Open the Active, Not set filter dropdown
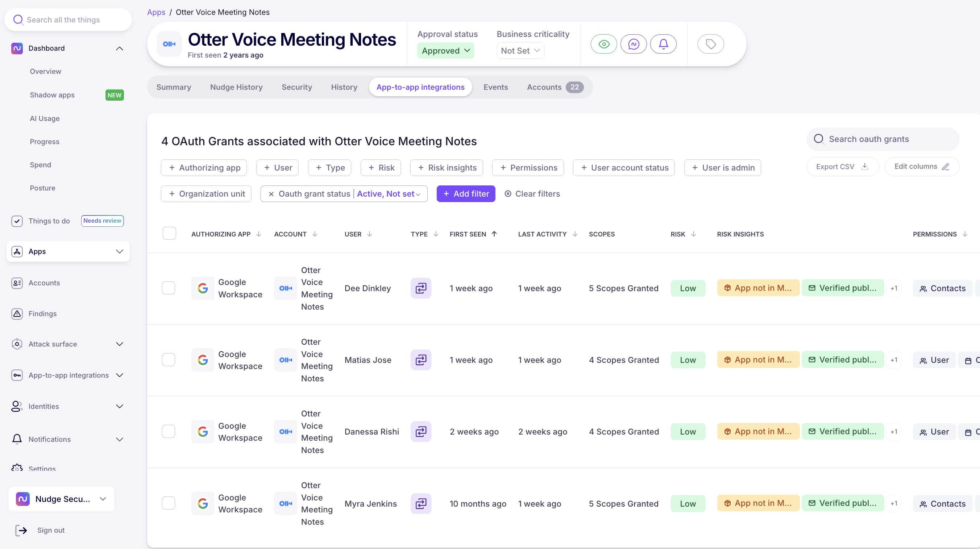The width and height of the screenshot is (980, 549). [x=389, y=194]
